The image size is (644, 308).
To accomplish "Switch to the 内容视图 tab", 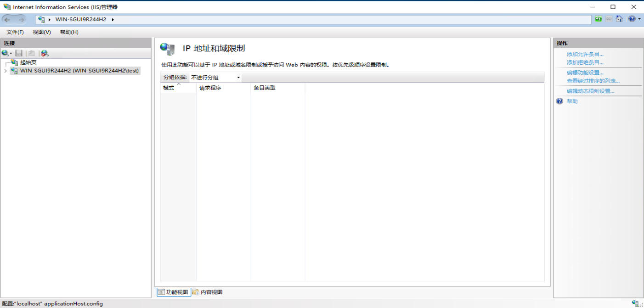I will point(208,292).
